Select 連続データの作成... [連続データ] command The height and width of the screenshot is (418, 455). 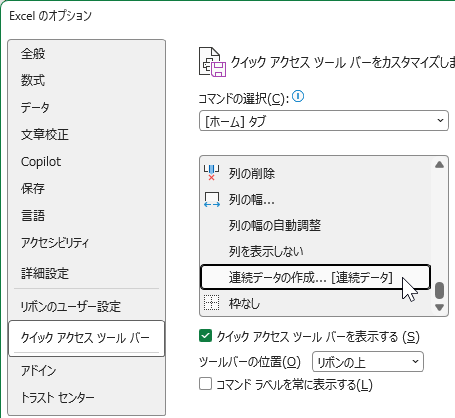coord(315,277)
